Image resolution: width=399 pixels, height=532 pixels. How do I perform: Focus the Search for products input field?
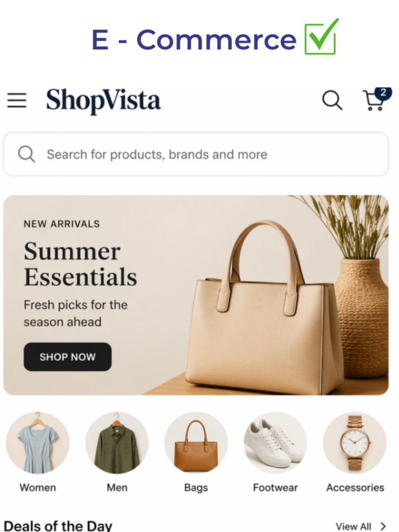(x=196, y=154)
